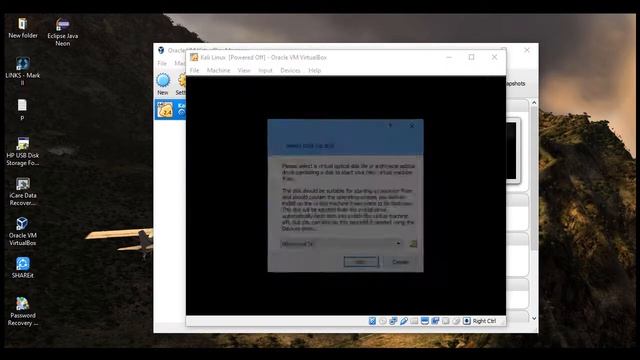Open the File menu in Kali Linux window

click(194, 70)
